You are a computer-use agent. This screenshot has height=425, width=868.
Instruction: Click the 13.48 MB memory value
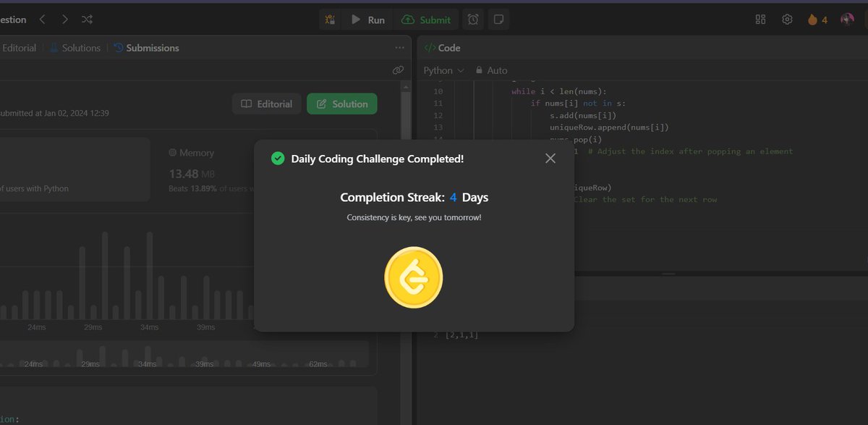[193, 174]
